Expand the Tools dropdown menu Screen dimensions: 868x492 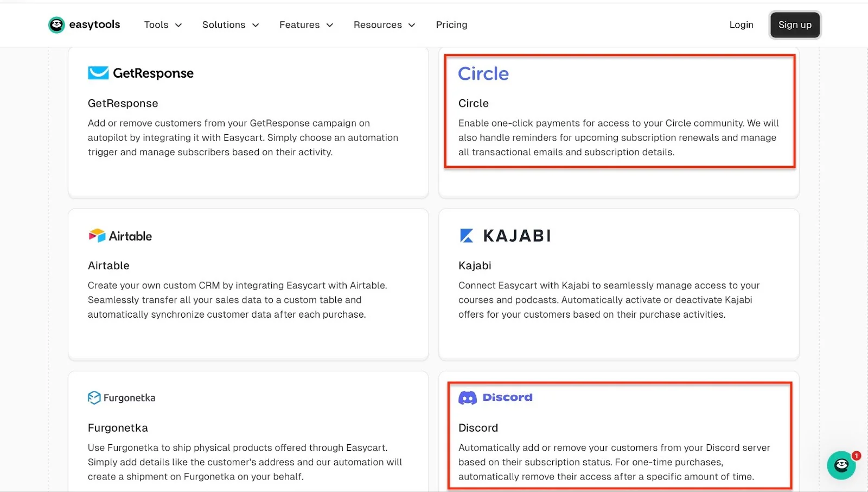point(163,25)
